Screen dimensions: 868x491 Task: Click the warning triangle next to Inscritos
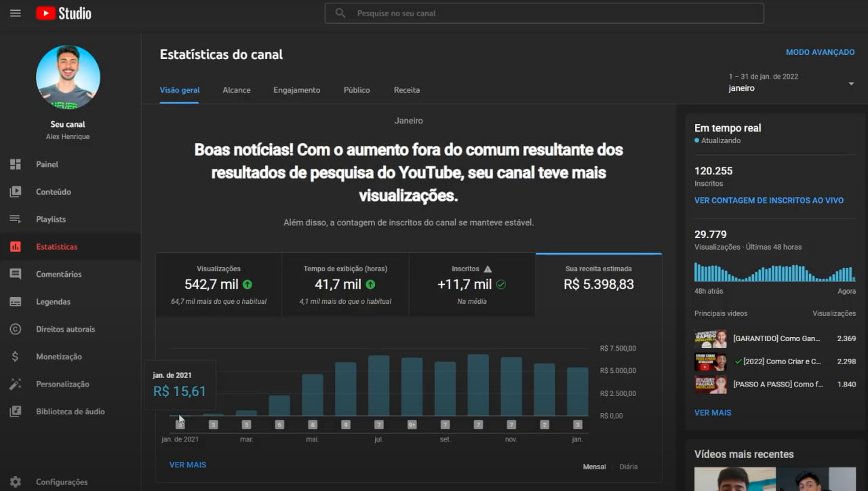click(488, 269)
